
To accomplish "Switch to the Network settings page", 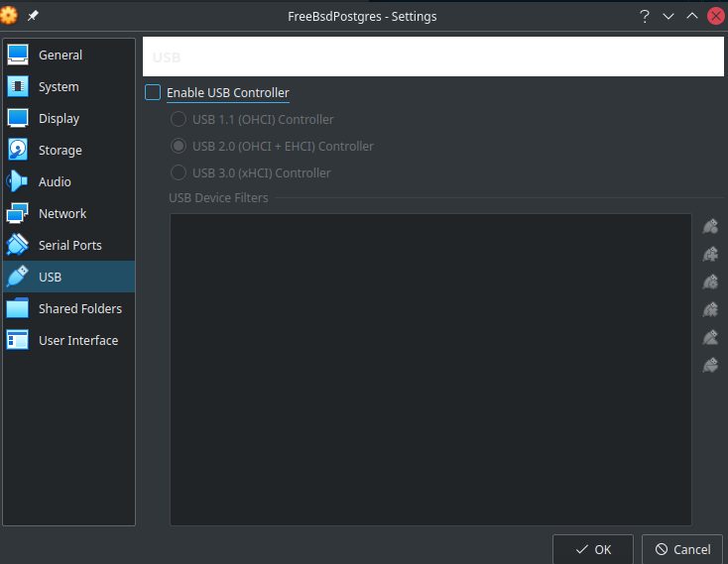I will click(68, 213).
